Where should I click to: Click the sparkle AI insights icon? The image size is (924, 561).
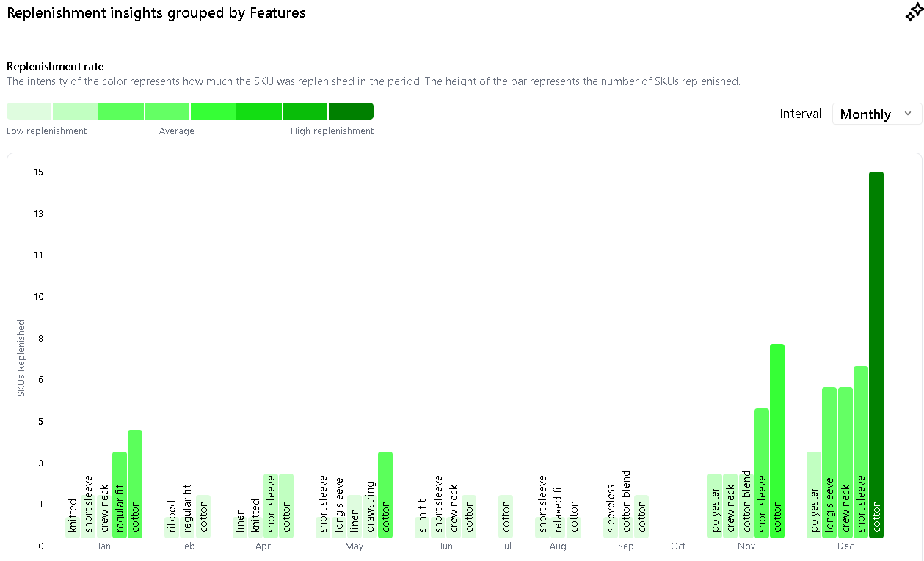click(913, 15)
